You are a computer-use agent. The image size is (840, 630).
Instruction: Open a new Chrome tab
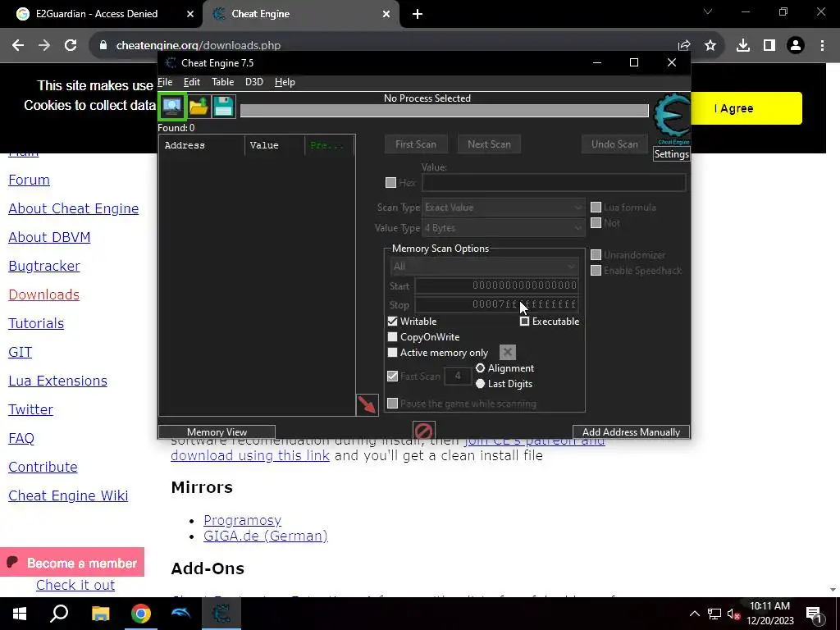pyautogui.click(x=418, y=14)
